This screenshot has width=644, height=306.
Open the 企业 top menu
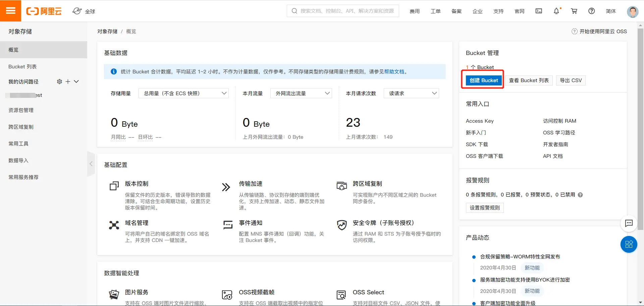pos(478,11)
